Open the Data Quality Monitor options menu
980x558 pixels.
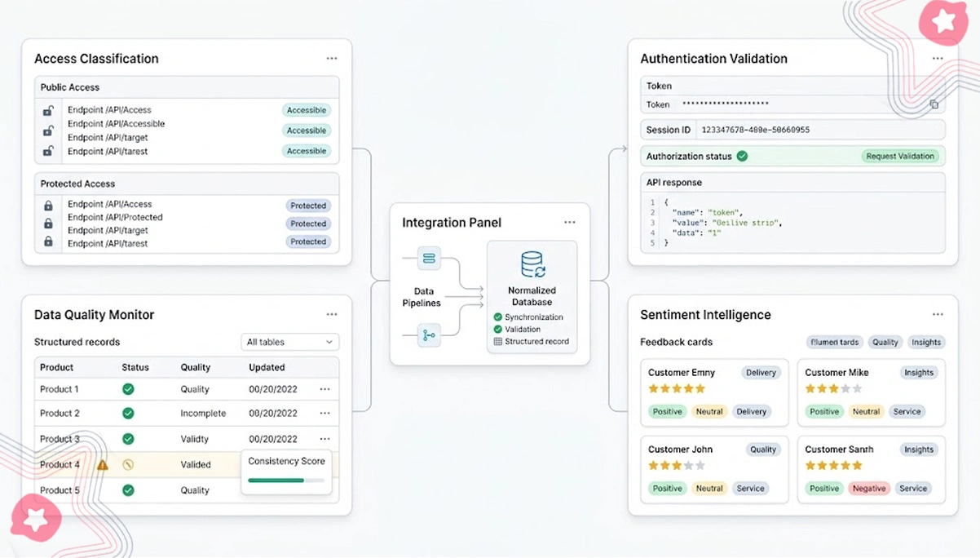tap(332, 315)
